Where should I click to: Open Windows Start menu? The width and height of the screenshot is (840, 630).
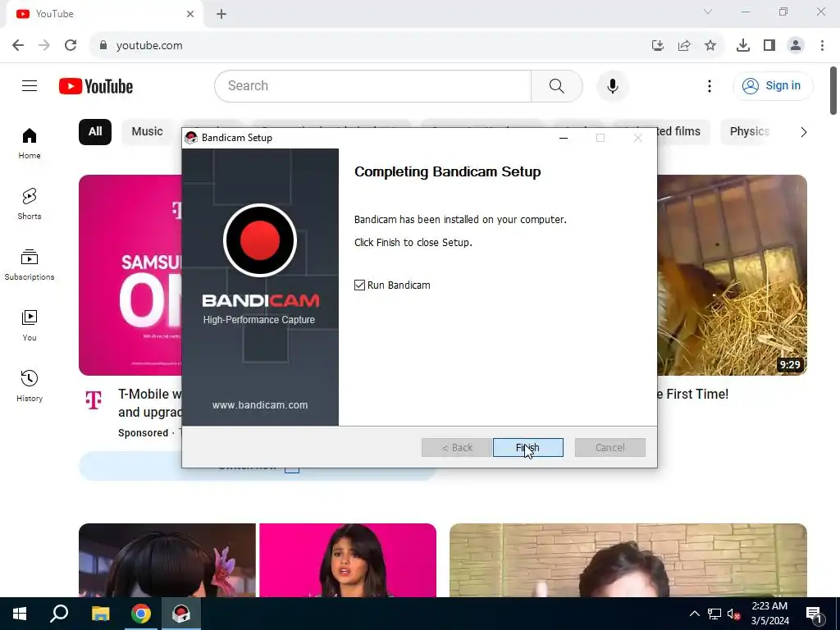pyautogui.click(x=20, y=614)
